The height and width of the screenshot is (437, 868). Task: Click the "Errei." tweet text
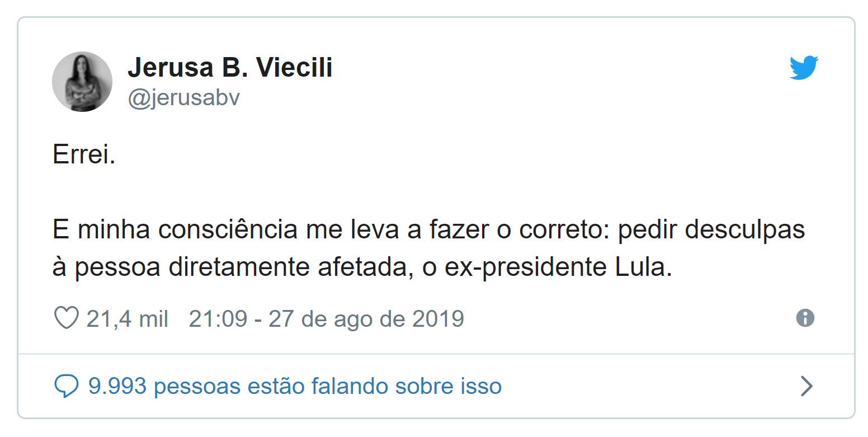(x=84, y=155)
